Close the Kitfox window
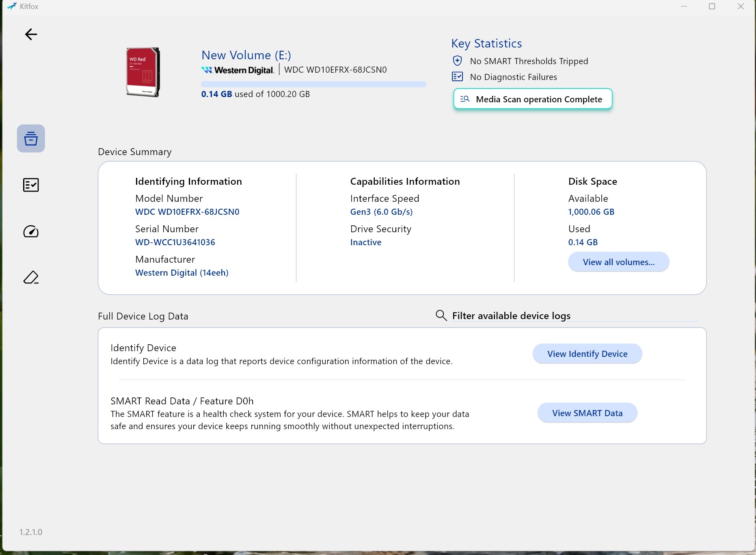 tap(741, 6)
